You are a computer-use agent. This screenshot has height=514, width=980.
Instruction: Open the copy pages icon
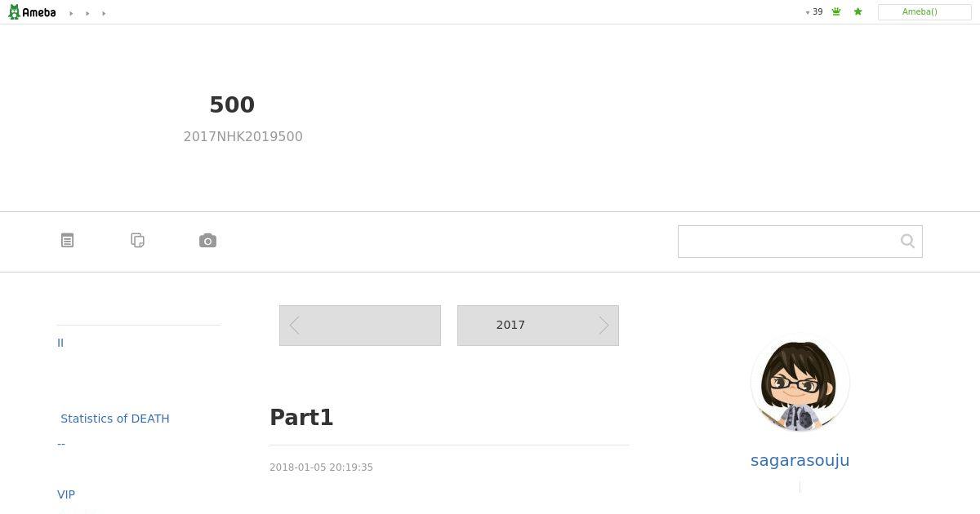[138, 241]
